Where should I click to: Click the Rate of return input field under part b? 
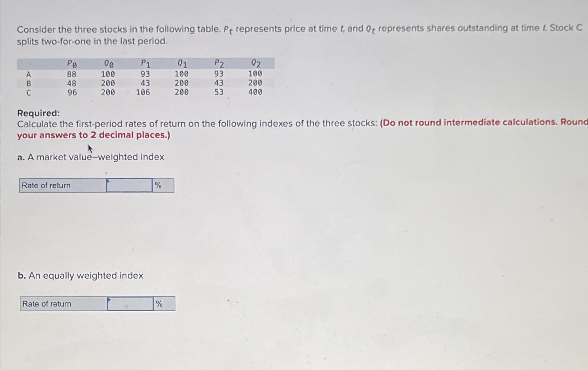tap(130, 304)
